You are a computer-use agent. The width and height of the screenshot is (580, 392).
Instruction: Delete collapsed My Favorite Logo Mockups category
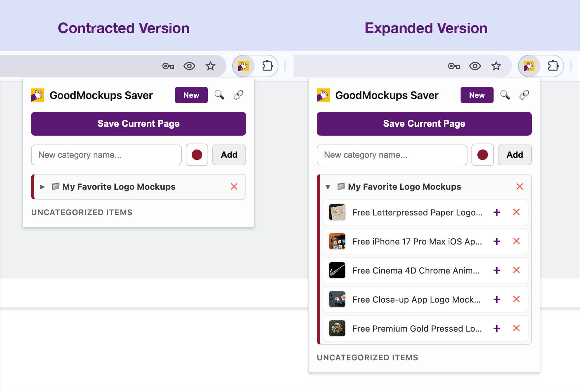(234, 187)
